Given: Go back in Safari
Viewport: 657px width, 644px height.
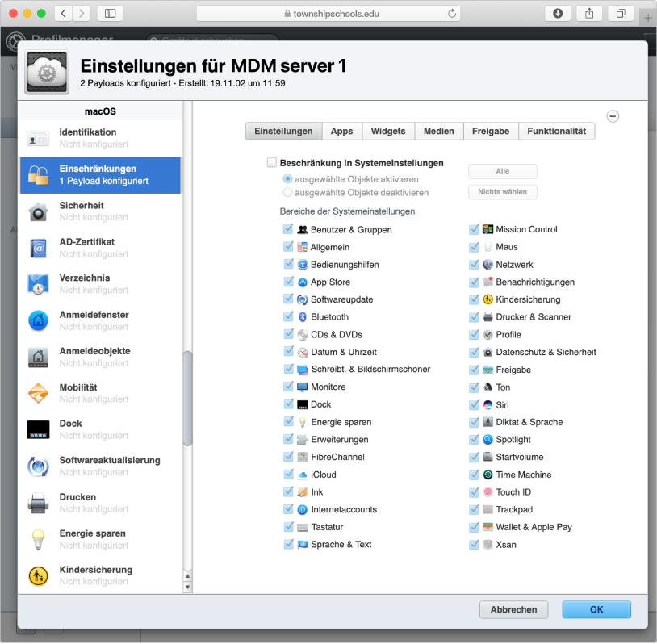Looking at the screenshot, I should 64,14.
